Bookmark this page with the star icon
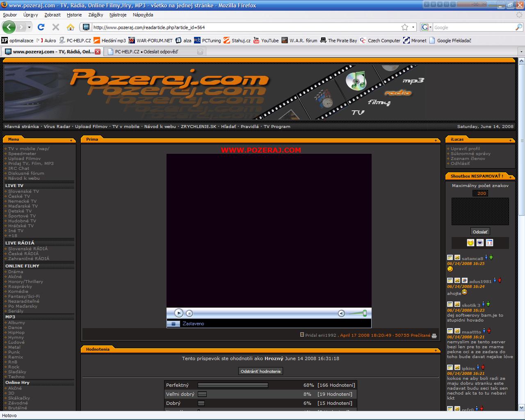The width and height of the screenshot is (525, 420). 405,27
